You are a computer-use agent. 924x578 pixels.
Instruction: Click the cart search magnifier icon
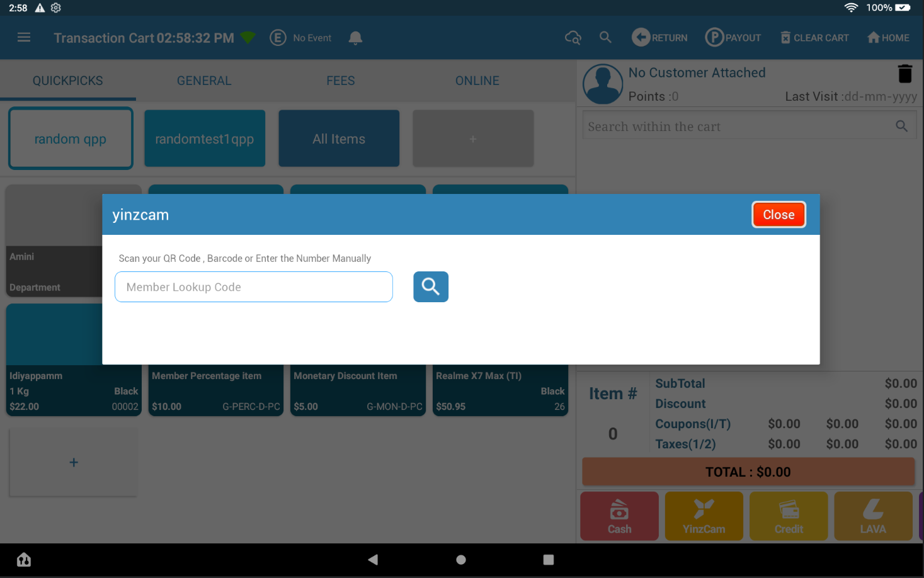[x=902, y=126]
